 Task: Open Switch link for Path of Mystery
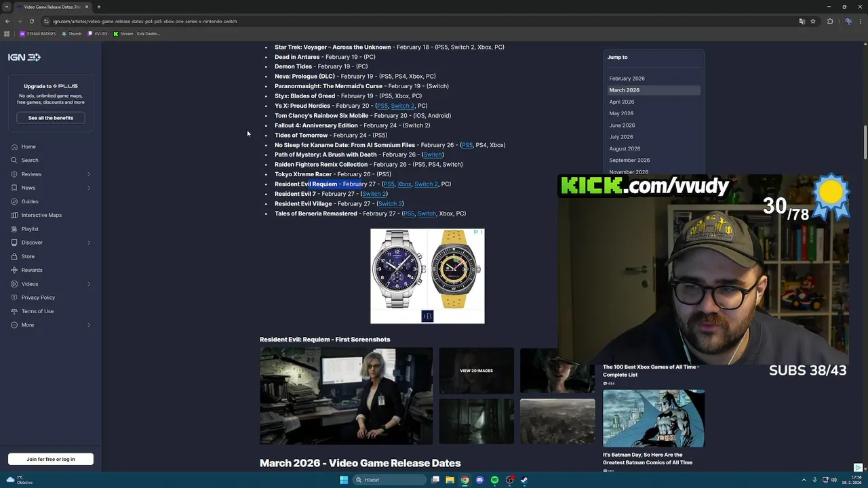[x=433, y=155]
